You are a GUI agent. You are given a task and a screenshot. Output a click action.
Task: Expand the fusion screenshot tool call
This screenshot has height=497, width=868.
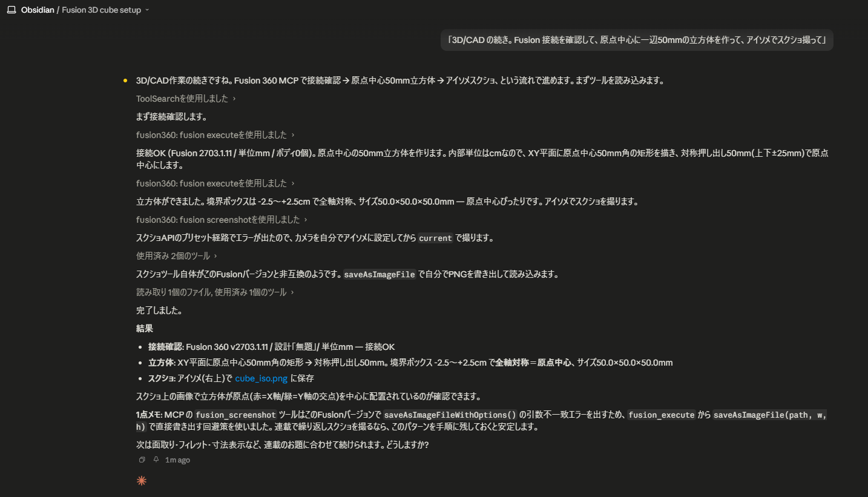[x=222, y=220]
